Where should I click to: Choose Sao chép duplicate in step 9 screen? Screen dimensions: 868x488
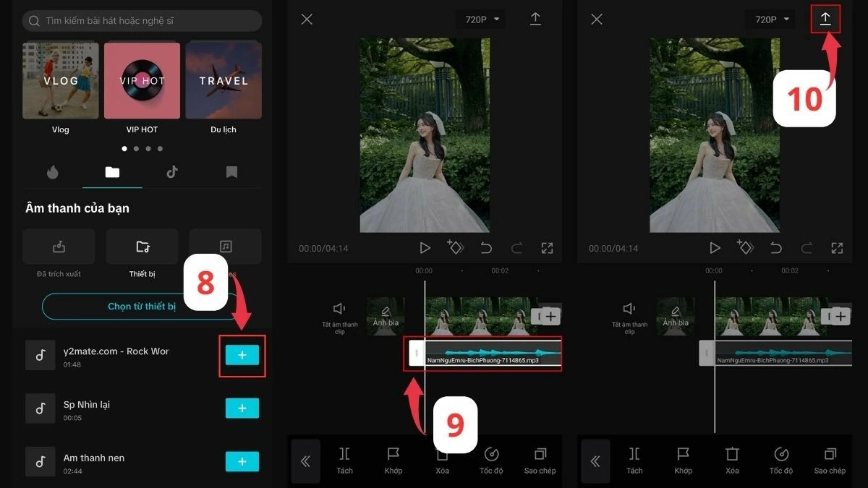point(540,459)
